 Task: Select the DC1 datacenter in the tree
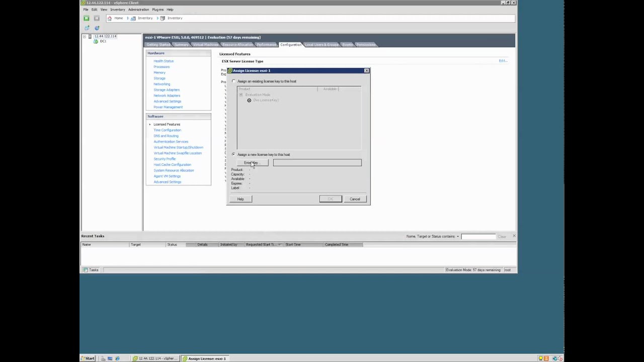click(x=103, y=41)
